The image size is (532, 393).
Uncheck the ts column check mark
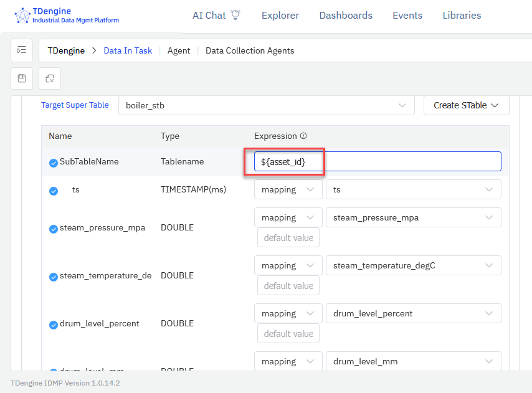point(54,191)
